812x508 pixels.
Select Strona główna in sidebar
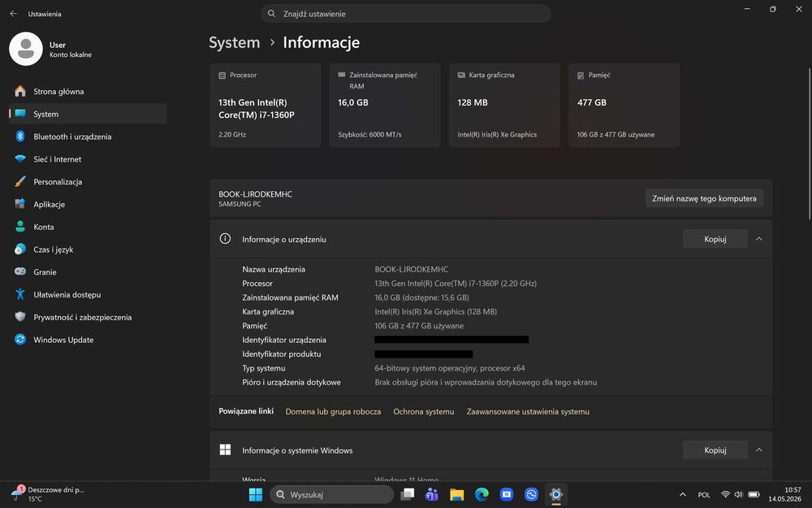88,91
